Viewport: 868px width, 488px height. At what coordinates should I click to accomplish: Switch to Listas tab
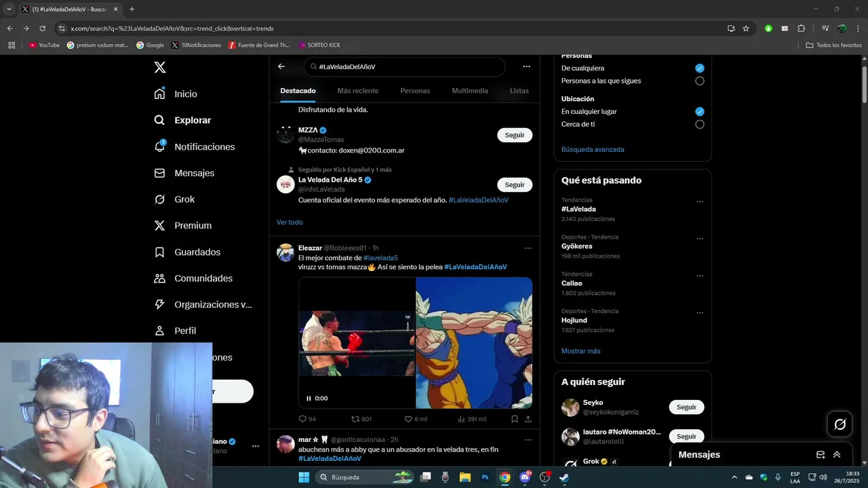click(519, 91)
